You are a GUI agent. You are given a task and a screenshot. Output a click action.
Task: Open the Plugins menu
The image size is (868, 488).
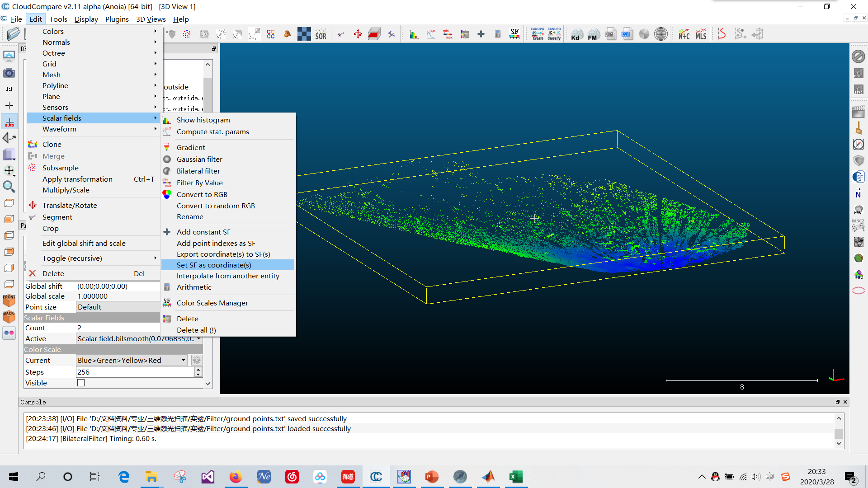tap(117, 19)
